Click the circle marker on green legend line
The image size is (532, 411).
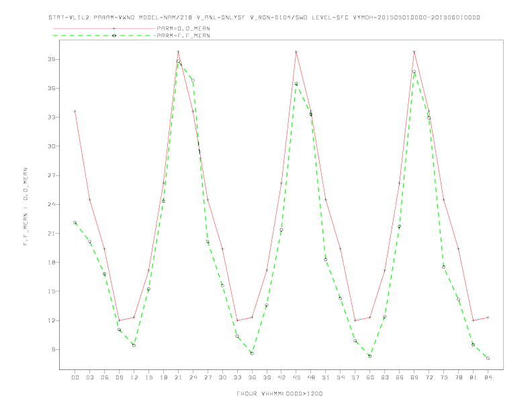pos(114,36)
